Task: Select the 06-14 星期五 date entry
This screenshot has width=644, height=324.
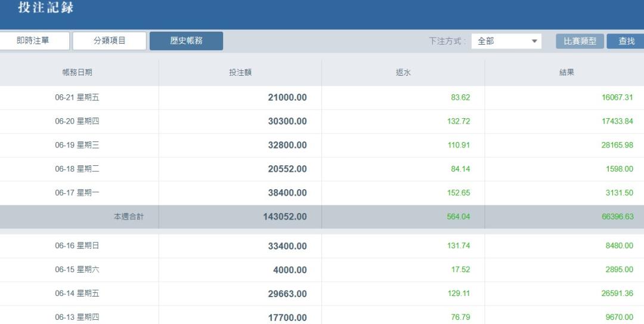Action: pyautogui.click(x=78, y=294)
